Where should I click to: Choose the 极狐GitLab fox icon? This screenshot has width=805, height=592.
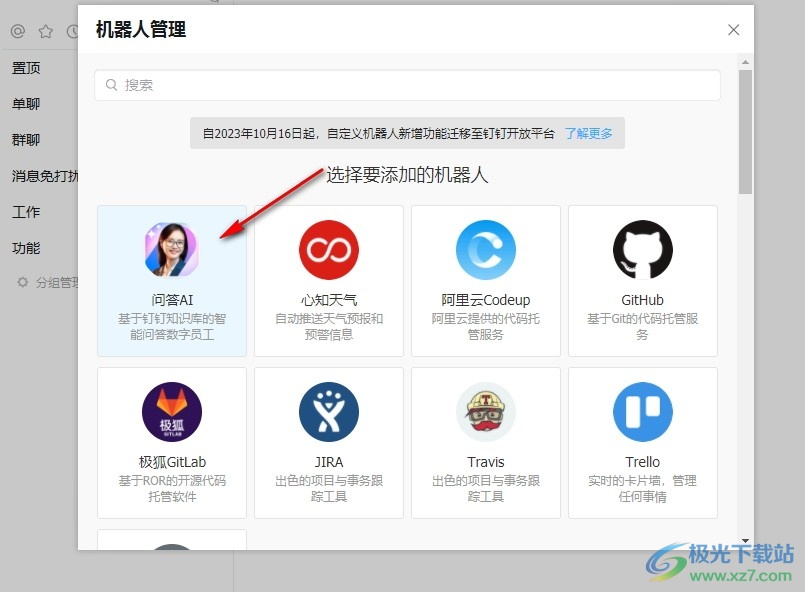(171, 412)
